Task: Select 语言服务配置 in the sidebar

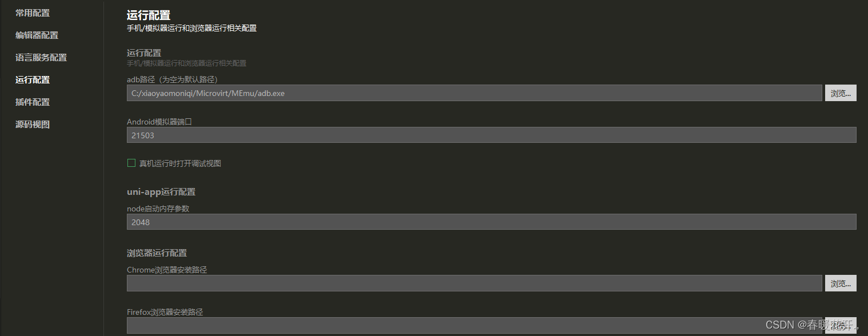Action: tap(41, 57)
